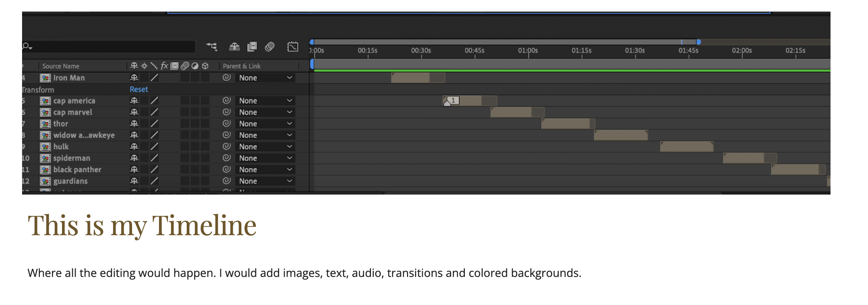
Task: Open parent dropdown for cap marvel layer
Action: 265,112
